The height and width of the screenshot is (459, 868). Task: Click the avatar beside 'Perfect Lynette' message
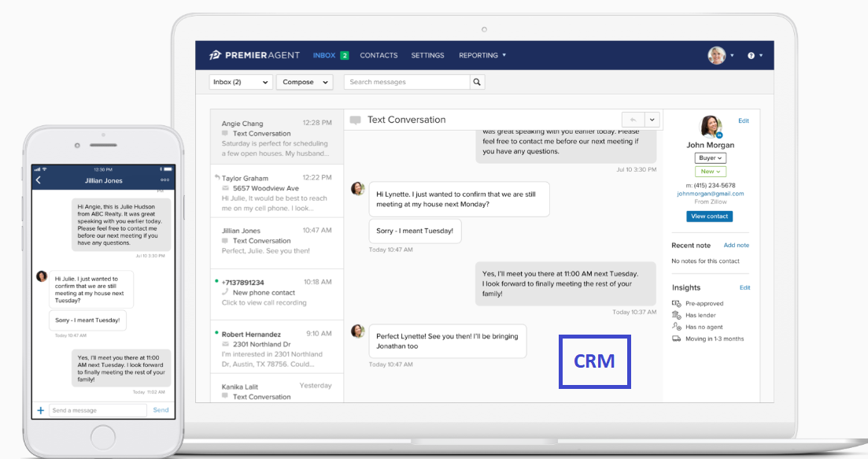[358, 331]
